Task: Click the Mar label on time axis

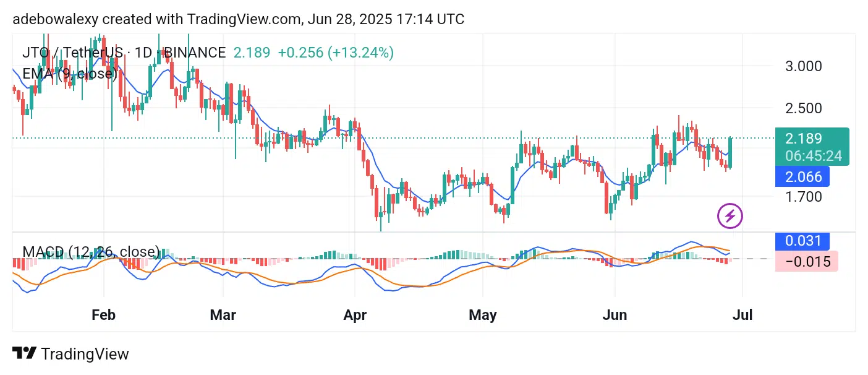Action: click(x=223, y=315)
